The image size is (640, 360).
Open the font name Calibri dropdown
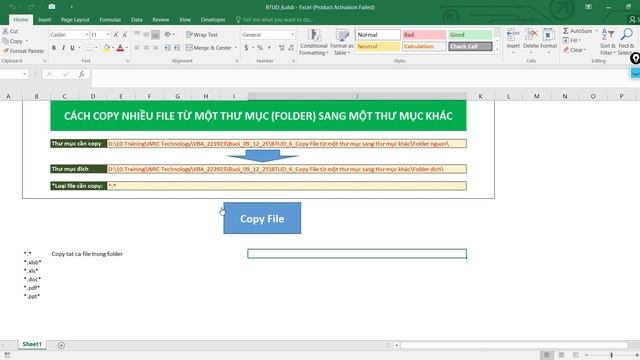point(86,35)
